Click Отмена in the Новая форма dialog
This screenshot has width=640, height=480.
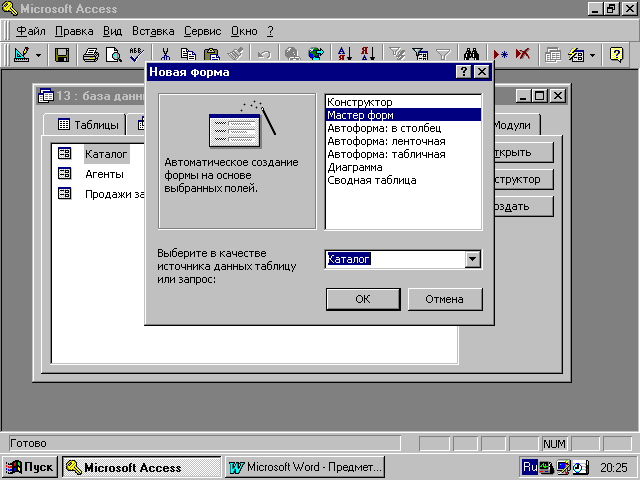(x=444, y=299)
